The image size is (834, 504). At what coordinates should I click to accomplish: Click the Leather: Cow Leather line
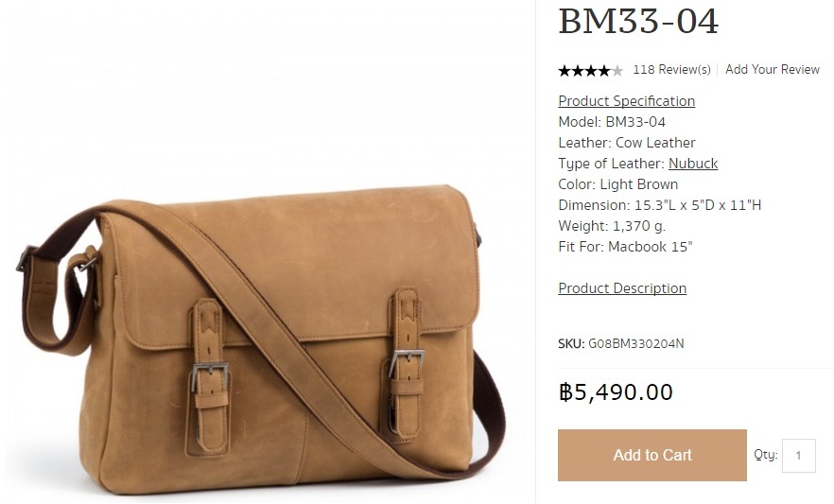(x=627, y=143)
